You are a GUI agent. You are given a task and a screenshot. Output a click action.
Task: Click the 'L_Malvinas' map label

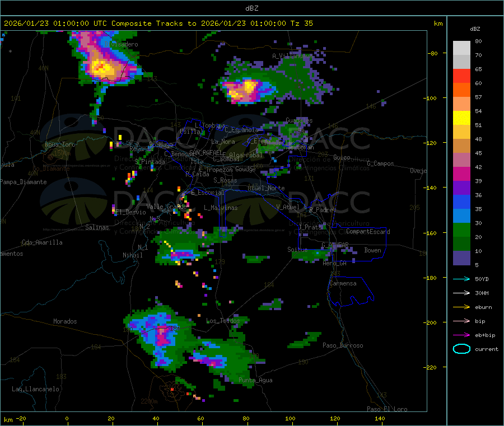point(221,208)
